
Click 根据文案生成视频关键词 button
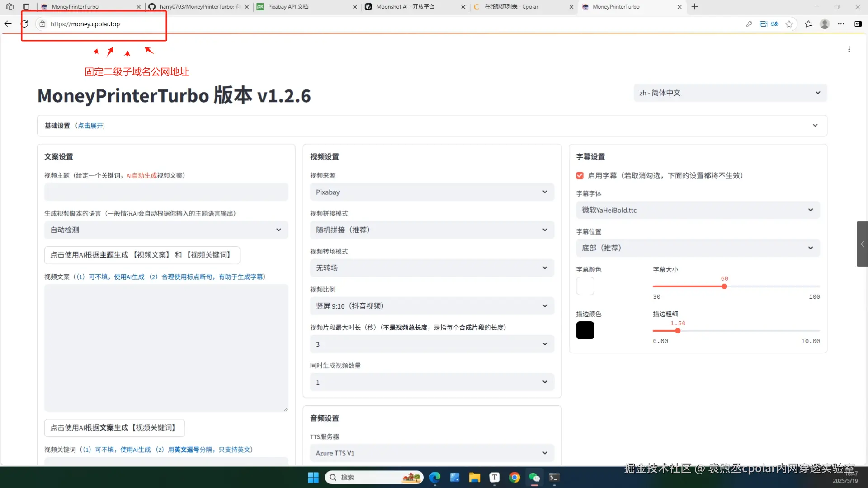click(x=114, y=428)
